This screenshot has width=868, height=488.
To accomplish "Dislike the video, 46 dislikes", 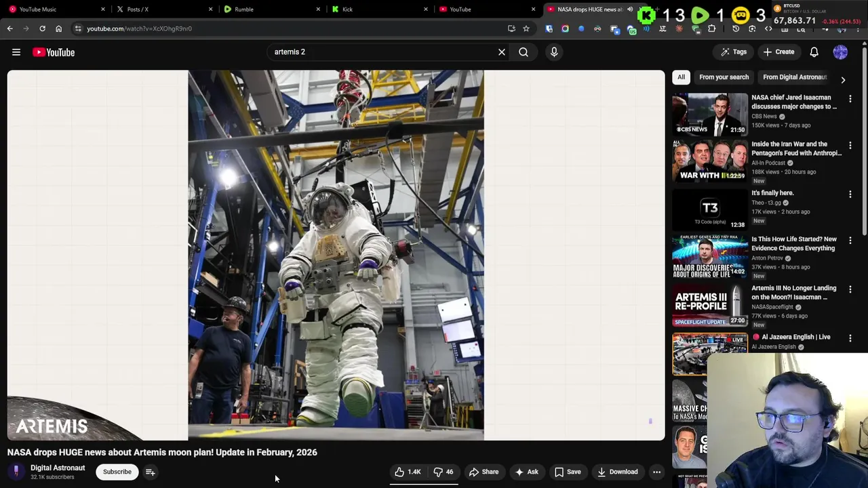I will tap(443, 472).
